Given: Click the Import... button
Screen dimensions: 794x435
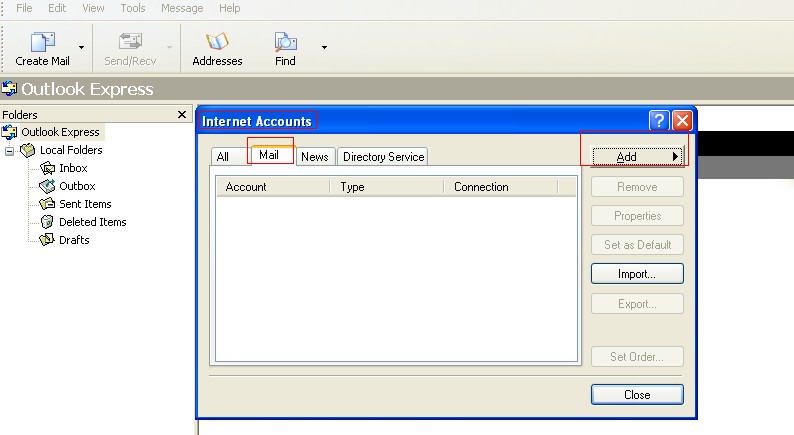Looking at the screenshot, I should coord(636,274).
